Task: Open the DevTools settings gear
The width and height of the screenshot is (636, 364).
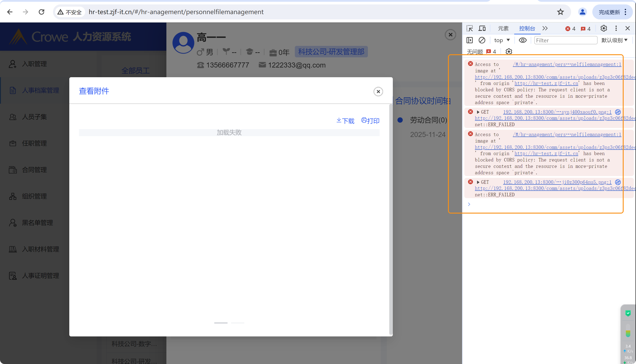Action: (604, 28)
